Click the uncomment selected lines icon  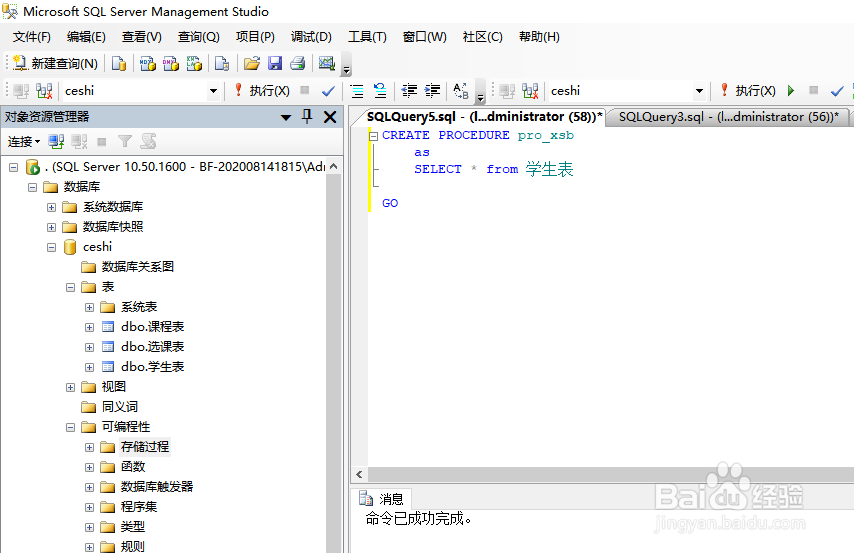(380, 91)
